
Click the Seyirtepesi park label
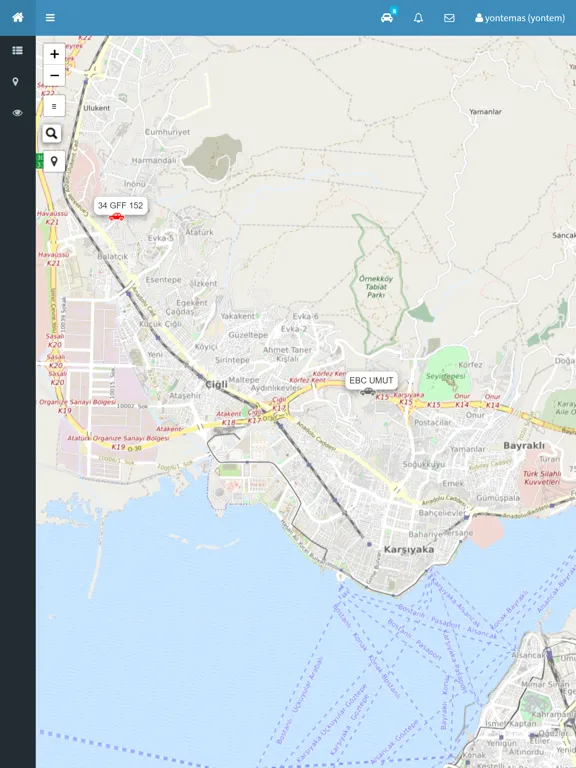click(445, 376)
